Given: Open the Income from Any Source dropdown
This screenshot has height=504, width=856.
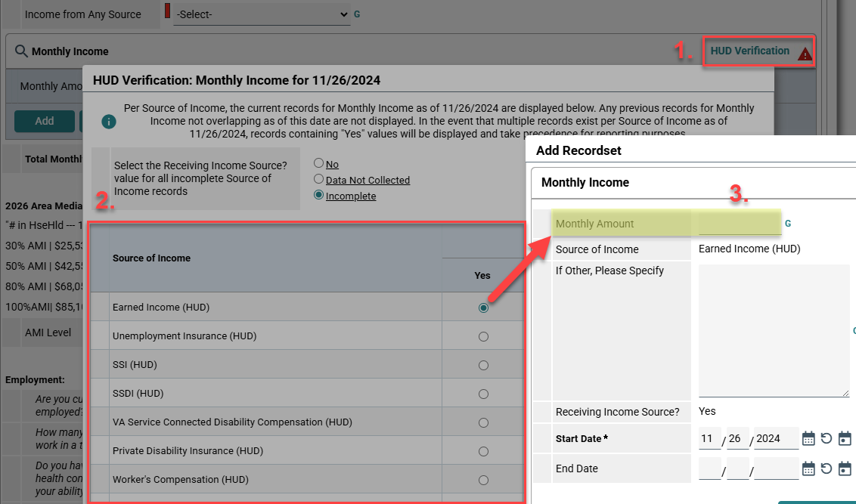Looking at the screenshot, I should click(x=262, y=14).
